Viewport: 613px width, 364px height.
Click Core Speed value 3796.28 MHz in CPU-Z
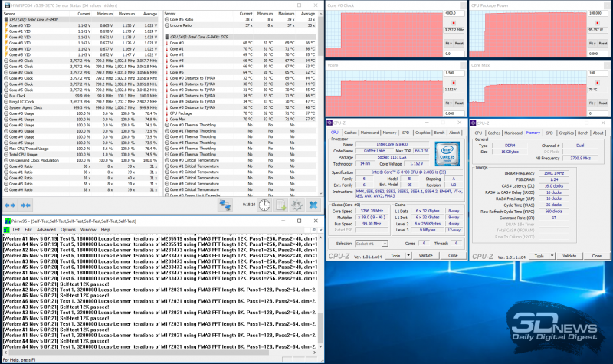tap(372, 212)
